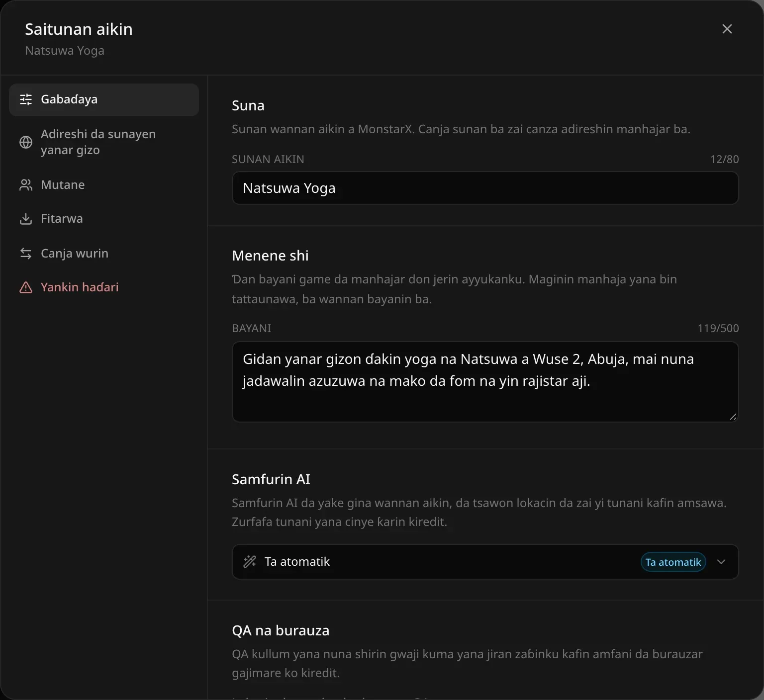Open the Gabadaya settings tab

[x=104, y=99]
